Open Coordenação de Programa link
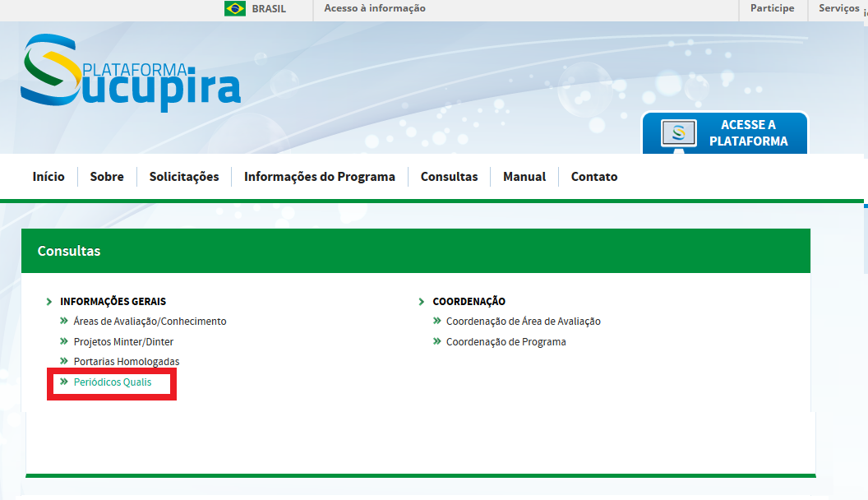This screenshot has width=868, height=500. [x=506, y=342]
